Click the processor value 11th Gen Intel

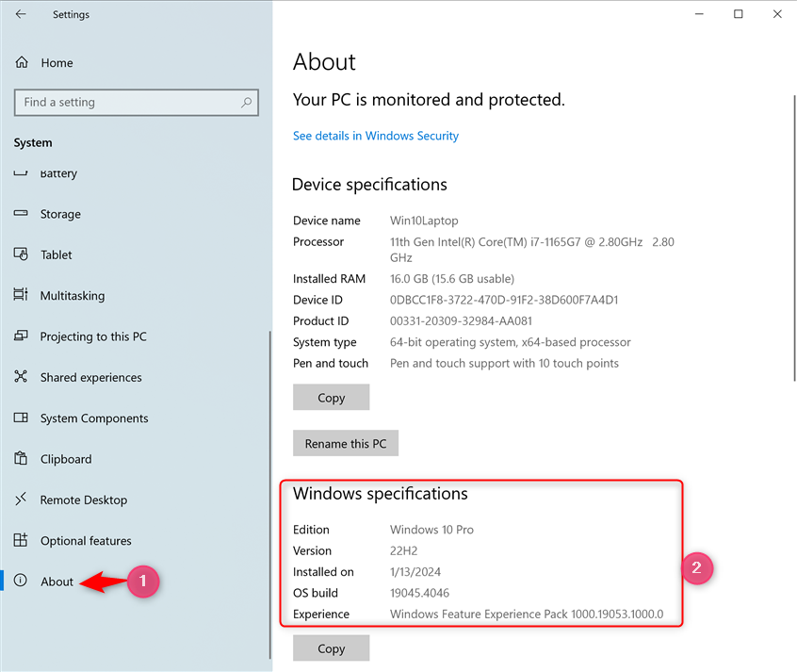pos(531,249)
